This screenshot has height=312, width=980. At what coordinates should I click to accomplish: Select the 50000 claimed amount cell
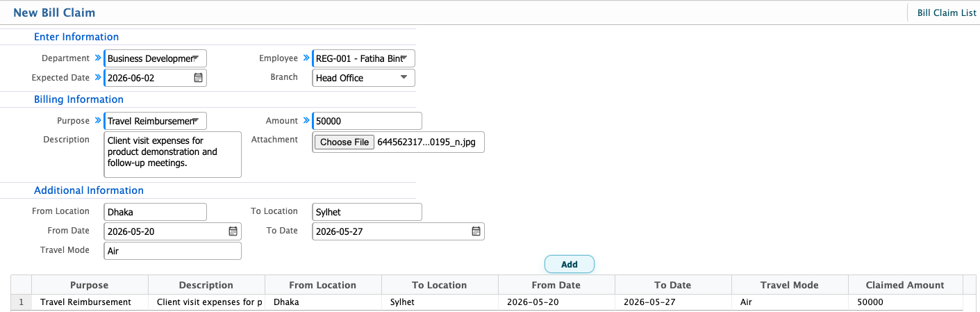coord(905,302)
